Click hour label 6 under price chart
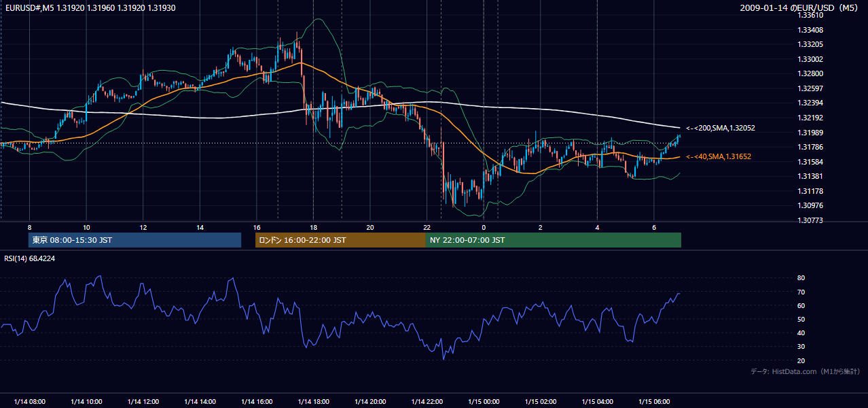 (x=654, y=227)
